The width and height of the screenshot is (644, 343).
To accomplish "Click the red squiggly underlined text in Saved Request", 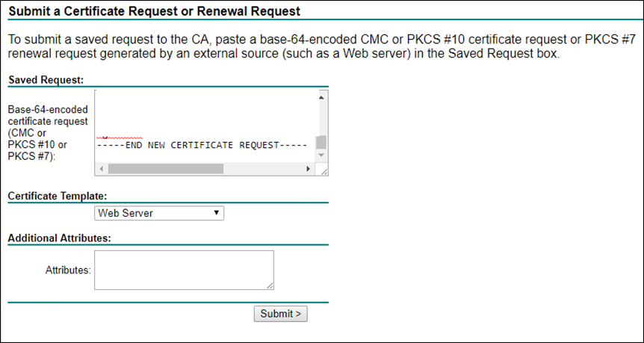I will click(120, 137).
